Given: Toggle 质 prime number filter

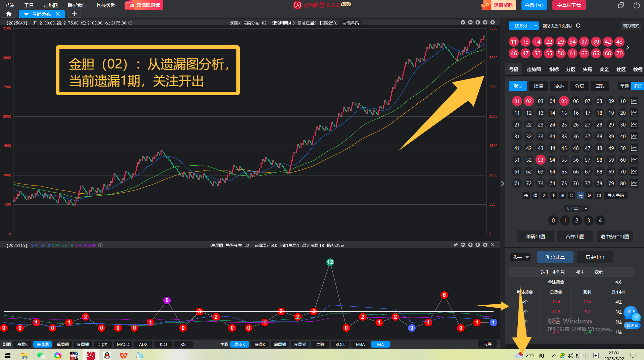Looking at the screenshot, I should tap(562, 195).
